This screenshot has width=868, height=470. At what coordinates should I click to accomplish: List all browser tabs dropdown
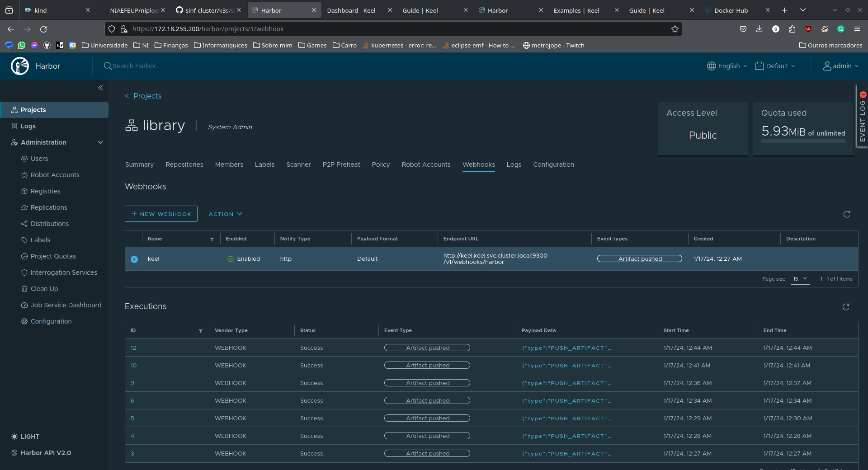click(803, 10)
